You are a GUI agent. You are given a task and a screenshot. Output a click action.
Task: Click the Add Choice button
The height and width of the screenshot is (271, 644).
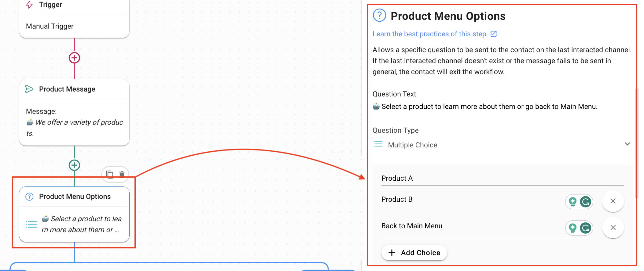click(414, 253)
